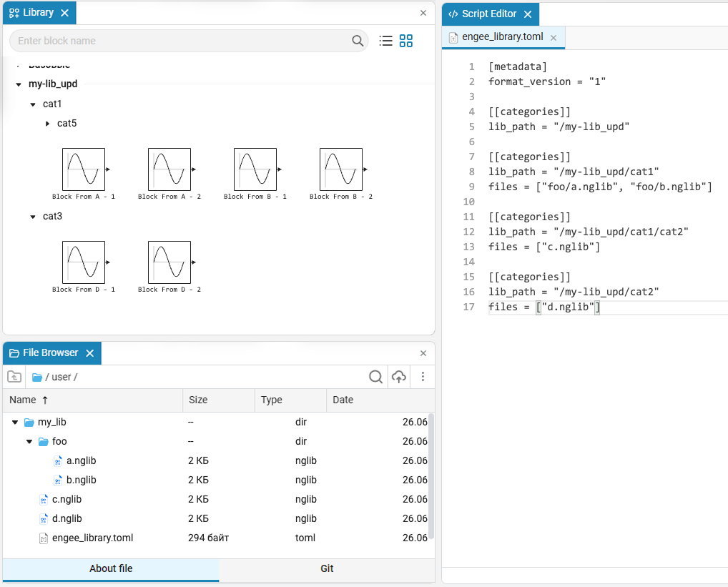Select the Block From A - 1 thumbnail
Screen dimensions: 728x587
84,169
